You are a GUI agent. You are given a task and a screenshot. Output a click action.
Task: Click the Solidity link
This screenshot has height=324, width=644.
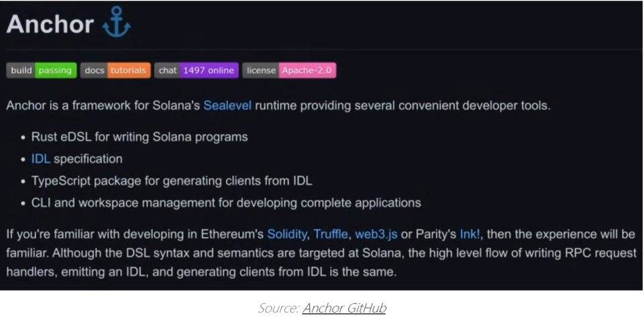[x=286, y=234]
